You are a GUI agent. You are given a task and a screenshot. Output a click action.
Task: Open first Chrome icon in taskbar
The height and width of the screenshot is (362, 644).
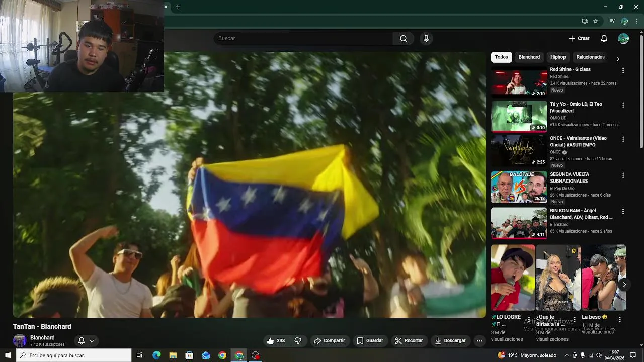pos(222,355)
